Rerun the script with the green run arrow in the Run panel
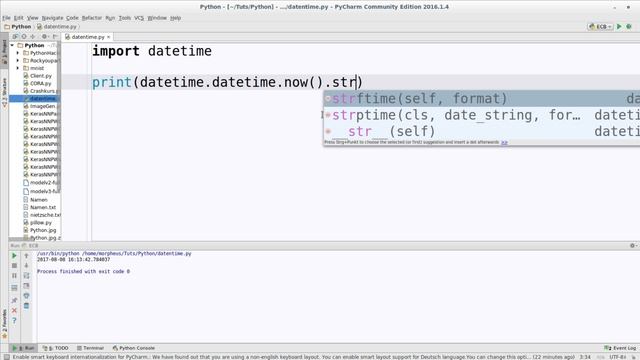 (x=14, y=256)
